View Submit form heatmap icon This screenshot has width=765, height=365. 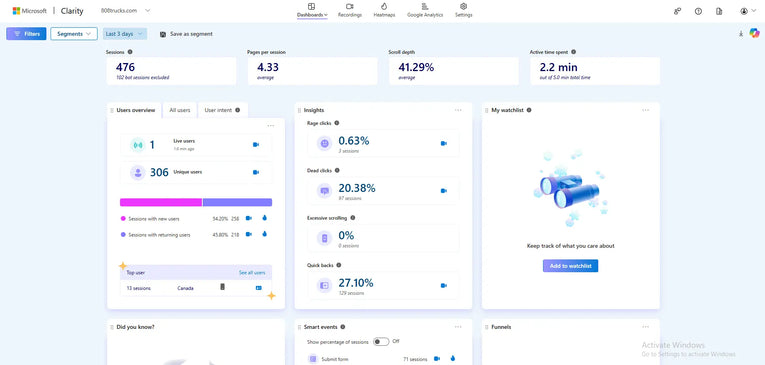[x=453, y=359]
